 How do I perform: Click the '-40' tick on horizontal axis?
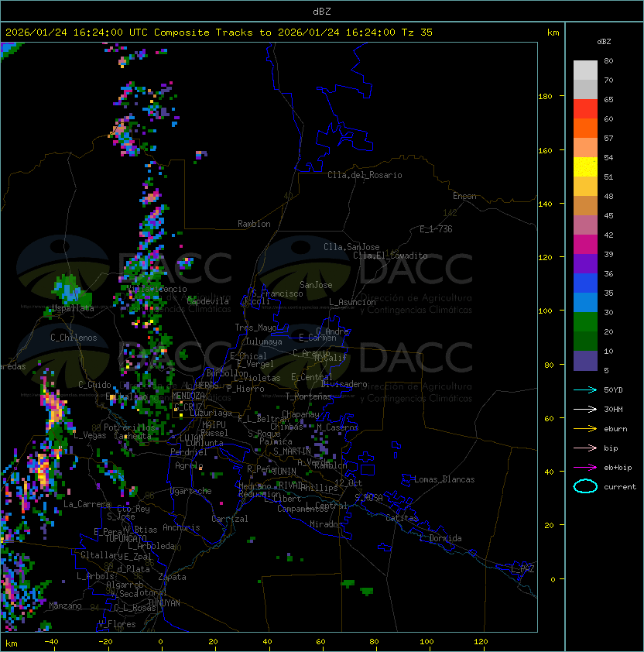[x=51, y=642]
